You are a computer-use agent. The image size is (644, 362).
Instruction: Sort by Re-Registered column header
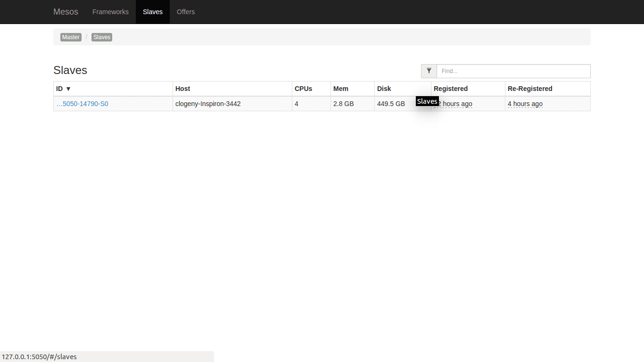tap(530, 89)
